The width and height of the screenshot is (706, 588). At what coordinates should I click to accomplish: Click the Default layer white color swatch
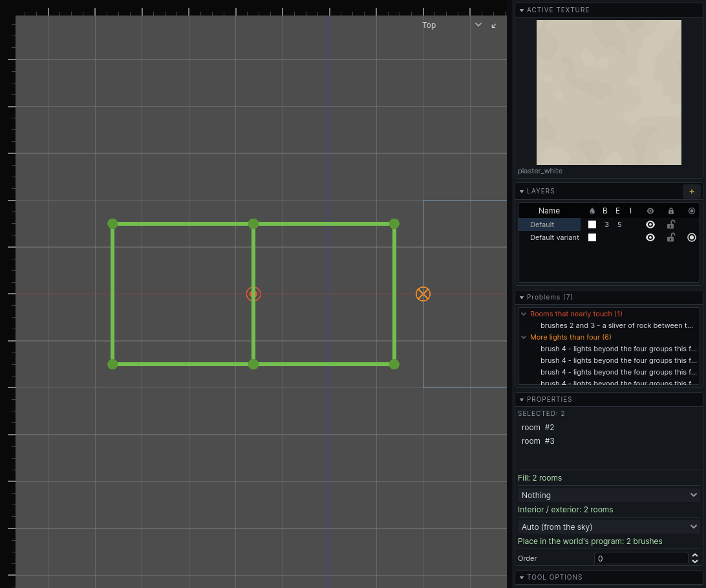[592, 224]
